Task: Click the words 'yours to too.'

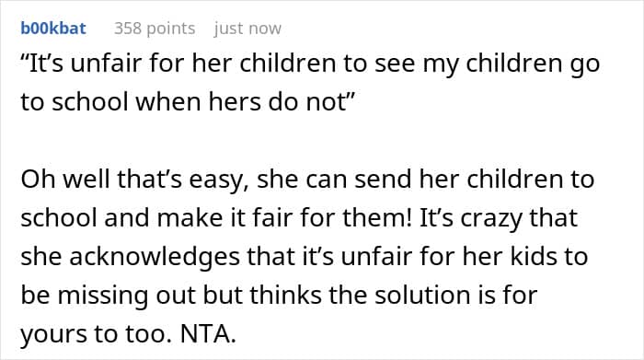Action: (x=96, y=335)
